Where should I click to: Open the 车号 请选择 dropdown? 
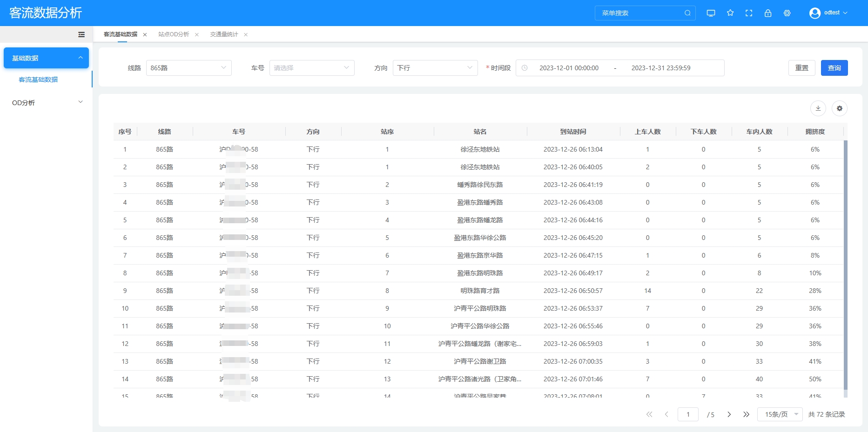coord(312,68)
